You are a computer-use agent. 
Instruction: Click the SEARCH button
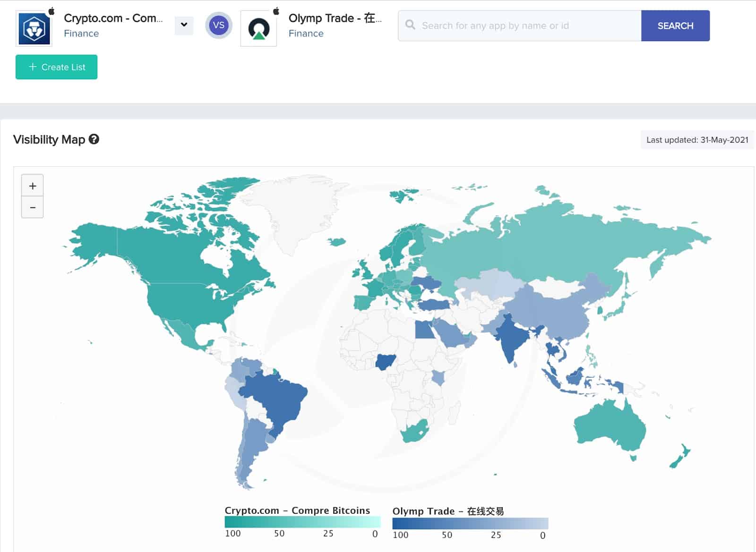tap(675, 25)
